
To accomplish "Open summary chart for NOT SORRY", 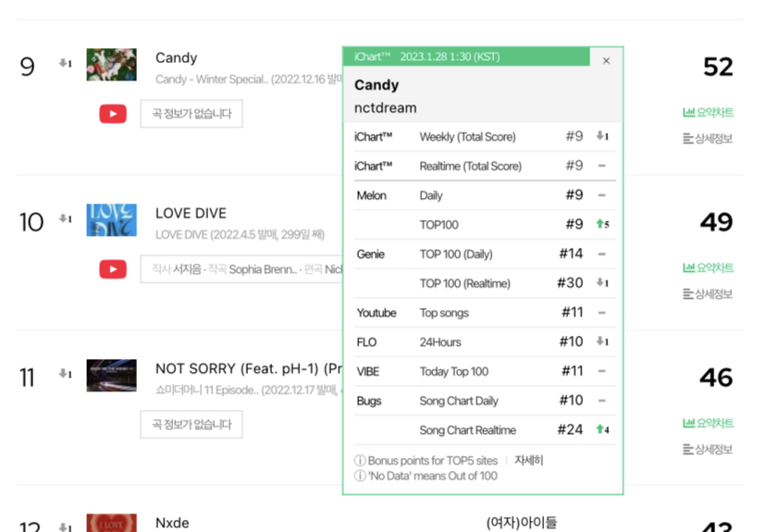I will 708,423.
